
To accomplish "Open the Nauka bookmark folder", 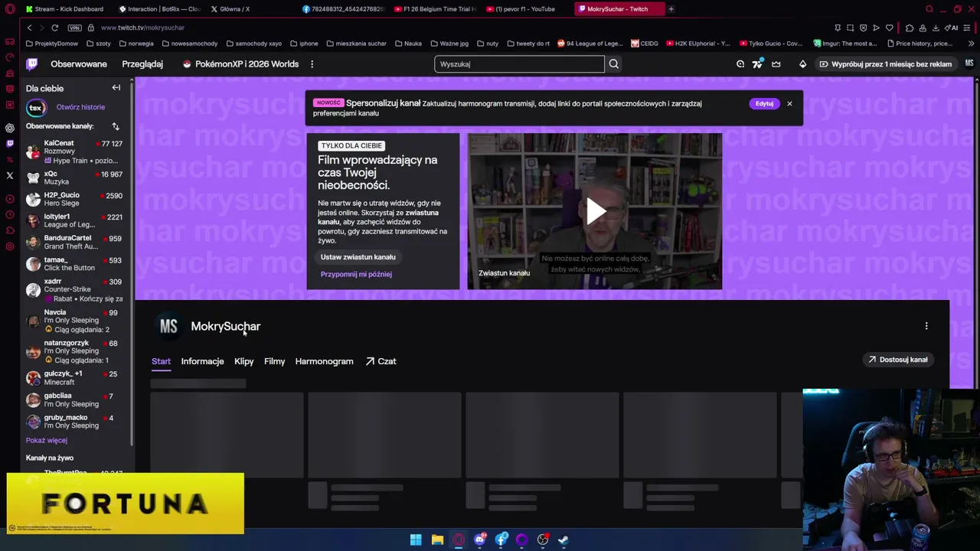I will (x=408, y=44).
